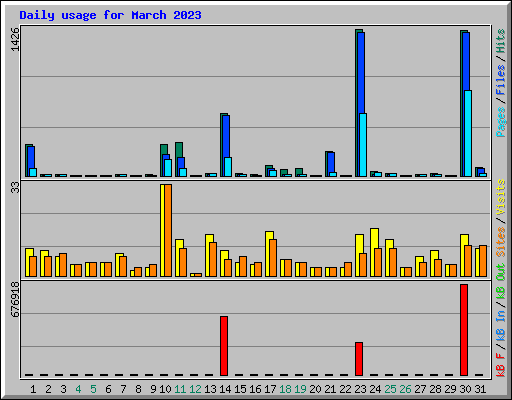Click the 1426 axis value label
This screenshot has width=512, height=400.
point(15,39)
